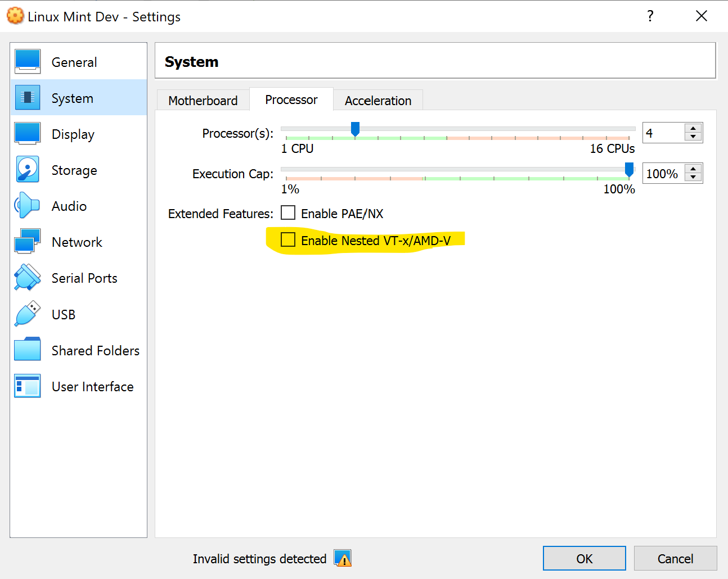Open the Audio speaker icon
Image resolution: width=728 pixels, height=579 pixels.
point(28,206)
